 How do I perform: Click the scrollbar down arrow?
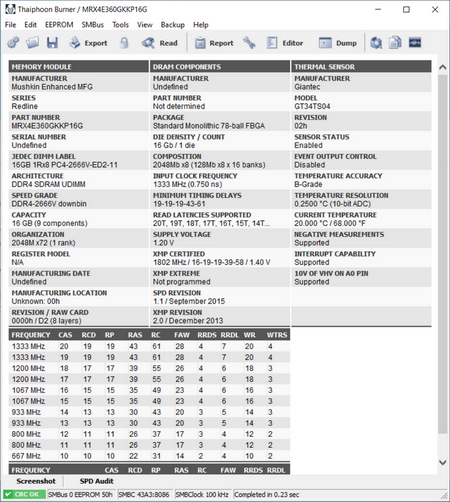(x=442, y=462)
